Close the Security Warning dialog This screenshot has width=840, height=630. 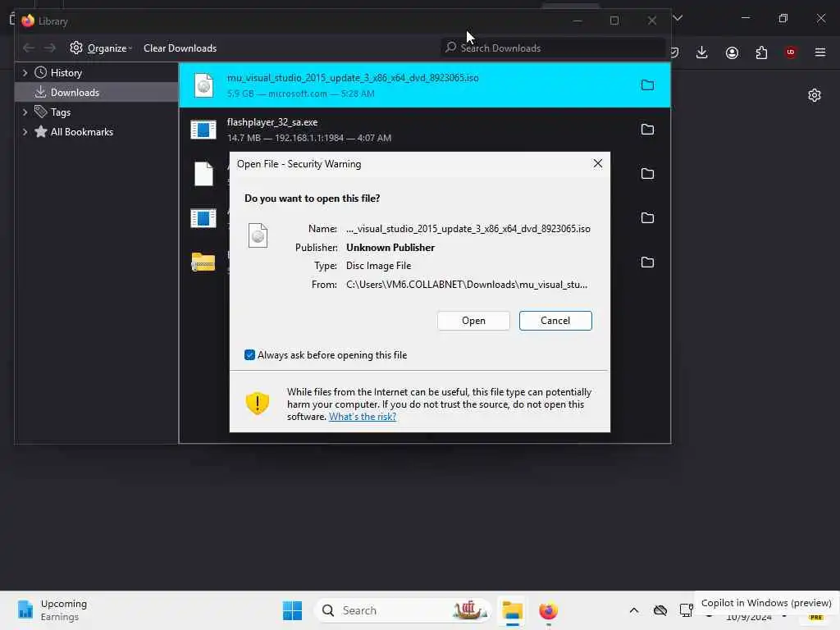point(598,163)
